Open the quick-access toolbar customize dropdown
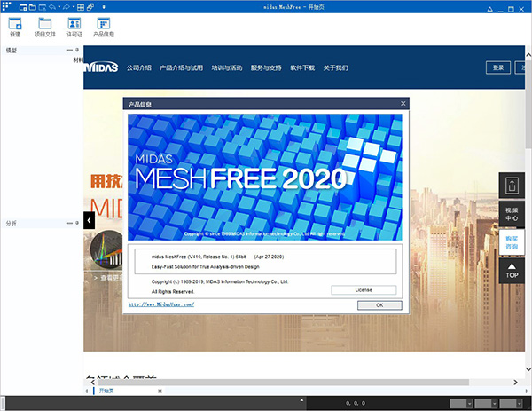Viewport: 532px width, 411px height. click(104, 7)
